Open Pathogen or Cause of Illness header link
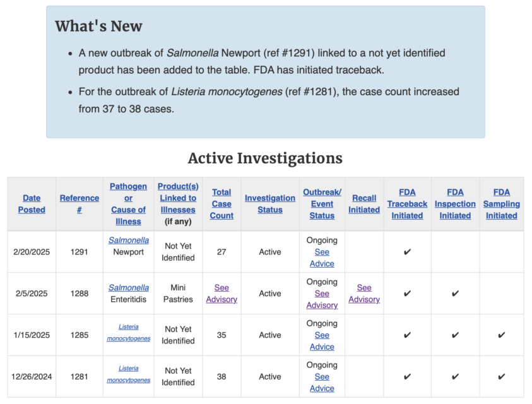The width and height of the screenshot is (532, 404). pos(128,204)
